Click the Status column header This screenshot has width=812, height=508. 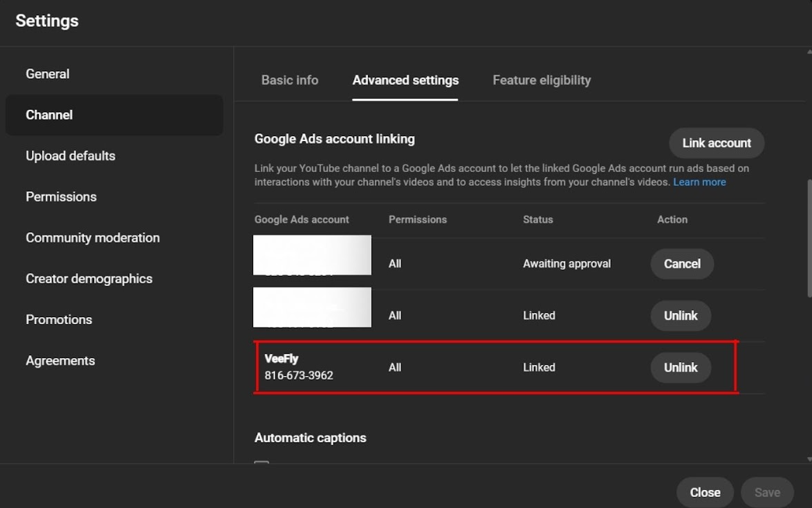click(x=537, y=219)
